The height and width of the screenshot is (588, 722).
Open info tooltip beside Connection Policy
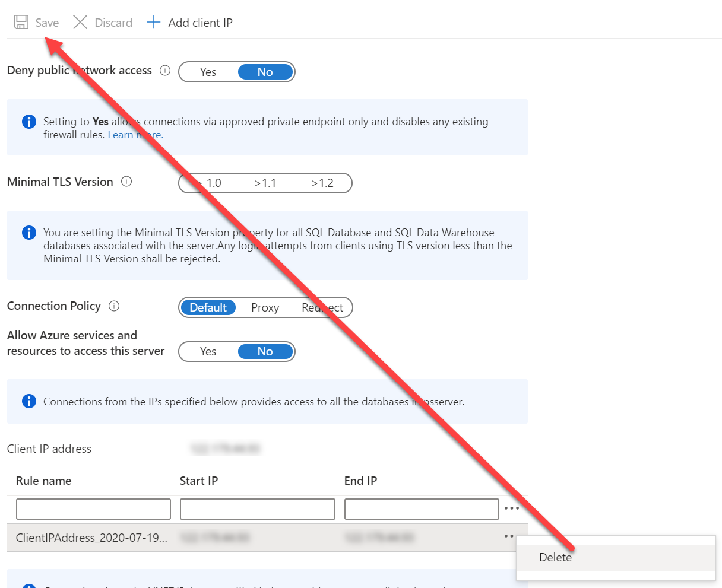[x=114, y=306]
